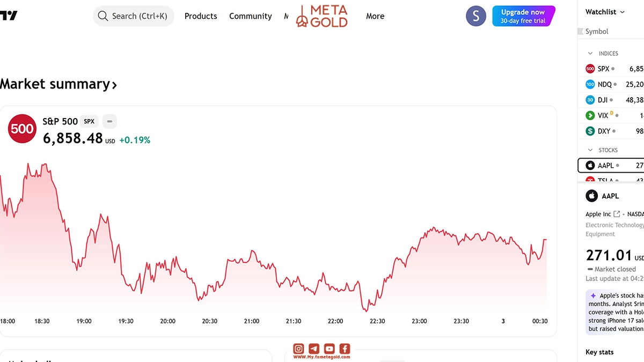
Task: Click the 22:30 time axis label
Action: pos(377,321)
